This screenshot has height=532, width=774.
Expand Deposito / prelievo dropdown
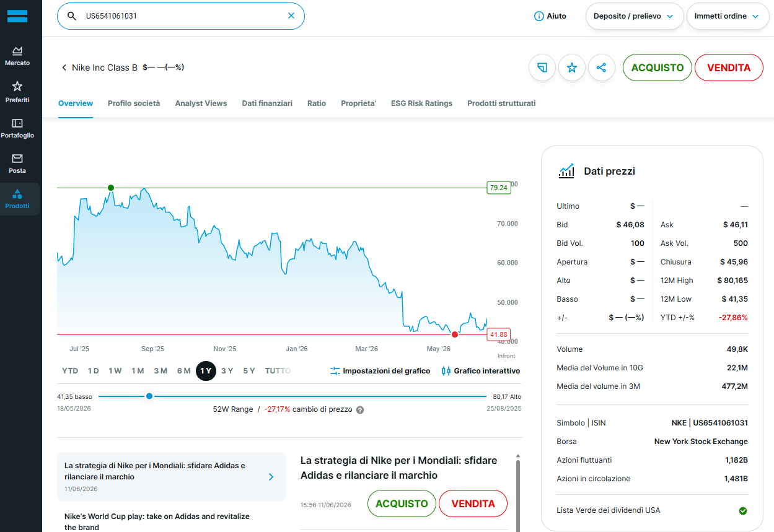(x=635, y=16)
